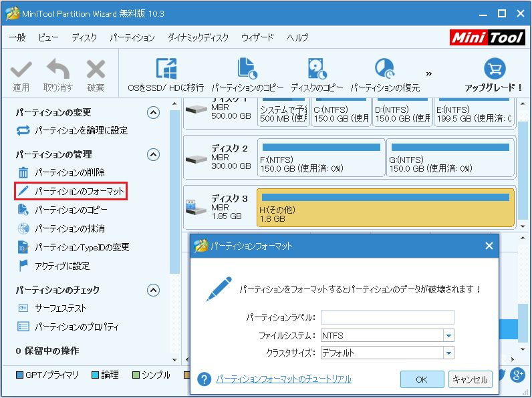Viewport: 532px width, 398px height.
Task: Open the パーティションフォーマットのチュートリアル link
Action: pos(283,379)
